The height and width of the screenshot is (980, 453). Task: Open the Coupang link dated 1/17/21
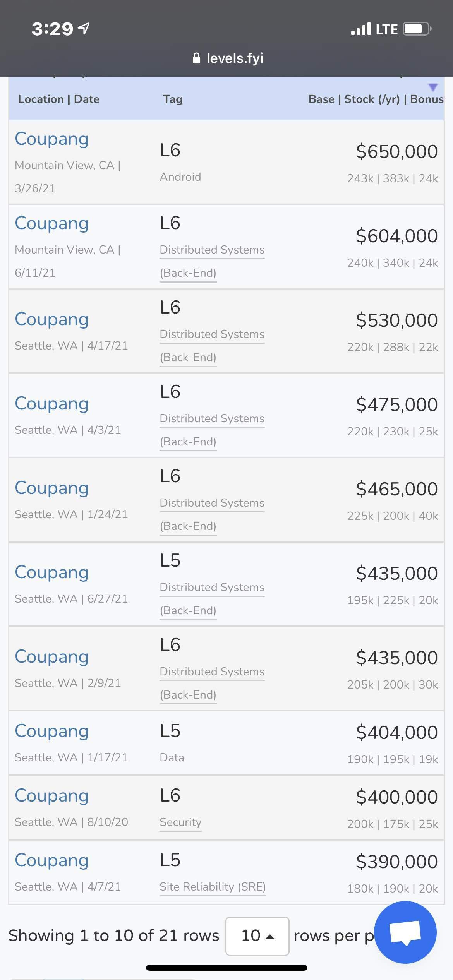click(51, 731)
